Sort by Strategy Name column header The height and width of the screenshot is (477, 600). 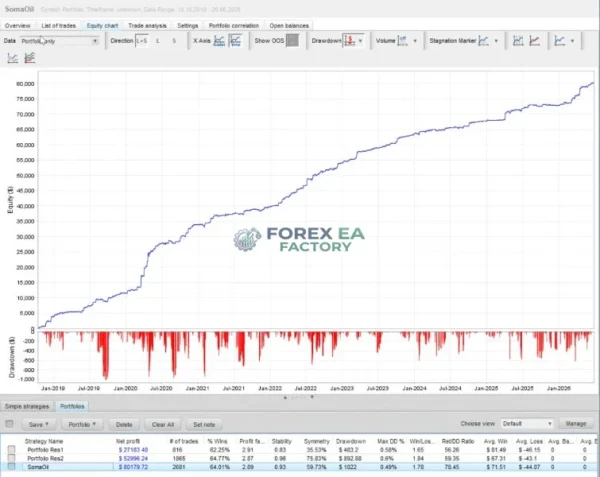(44, 441)
